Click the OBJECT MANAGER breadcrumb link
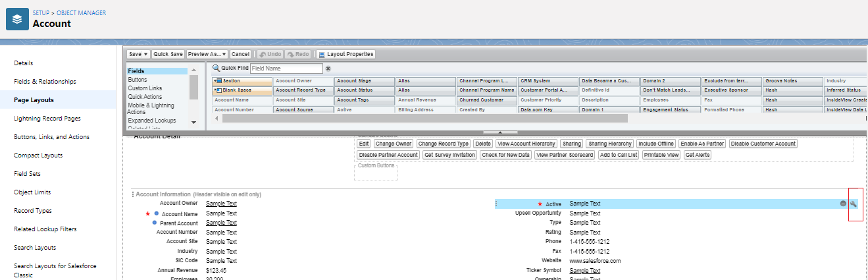The image size is (868, 280). click(81, 13)
